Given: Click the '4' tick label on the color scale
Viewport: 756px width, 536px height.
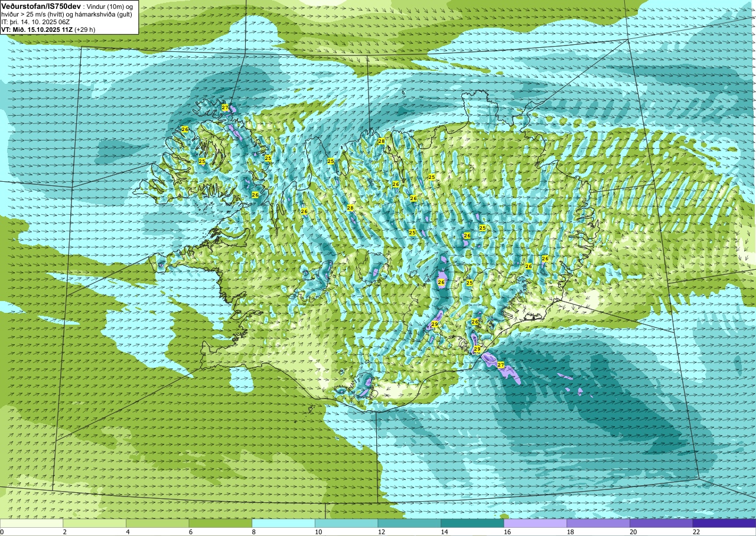Looking at the screenshot, I should pyautogui.click(x=128, y=532).
